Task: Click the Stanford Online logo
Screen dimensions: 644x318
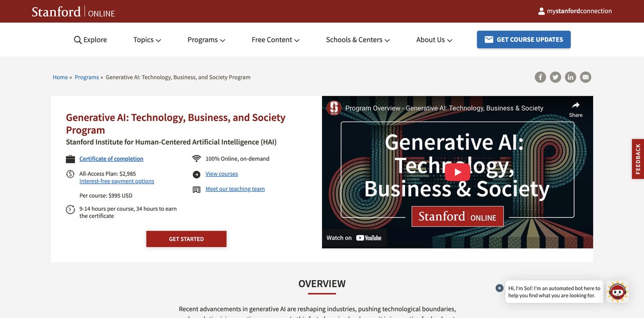Action: click(x=73, y=12)
